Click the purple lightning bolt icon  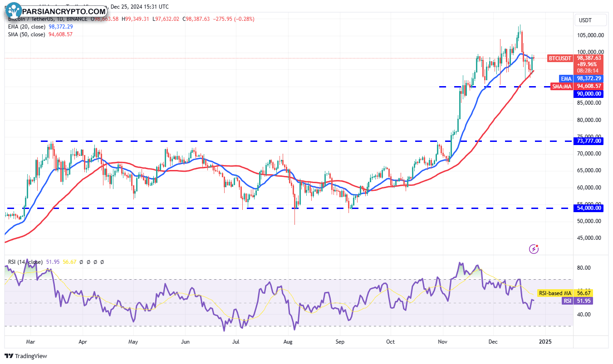tap(534, 248)
